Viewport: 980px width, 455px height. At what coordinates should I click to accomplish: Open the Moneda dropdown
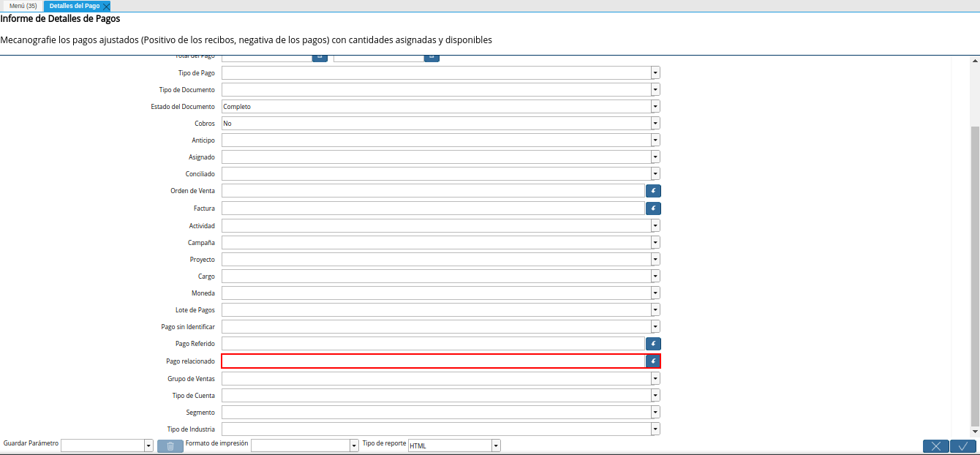pyautogui.click(x=655, y=293)
